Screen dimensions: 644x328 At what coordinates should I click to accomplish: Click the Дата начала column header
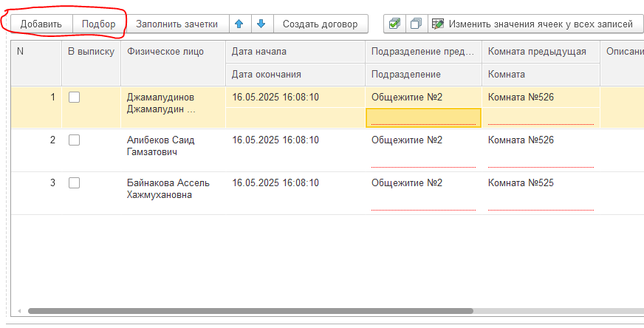295,52
